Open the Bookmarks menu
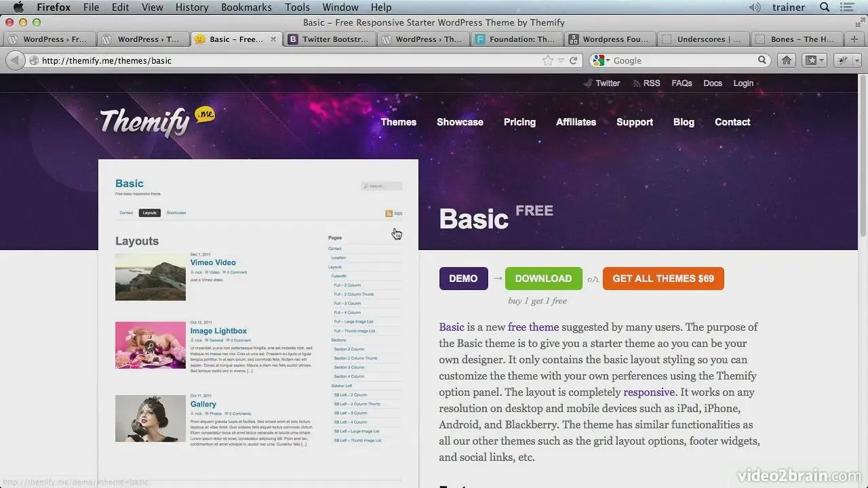The height and width of the screenshot is (488, 868). tap(246, 7)
